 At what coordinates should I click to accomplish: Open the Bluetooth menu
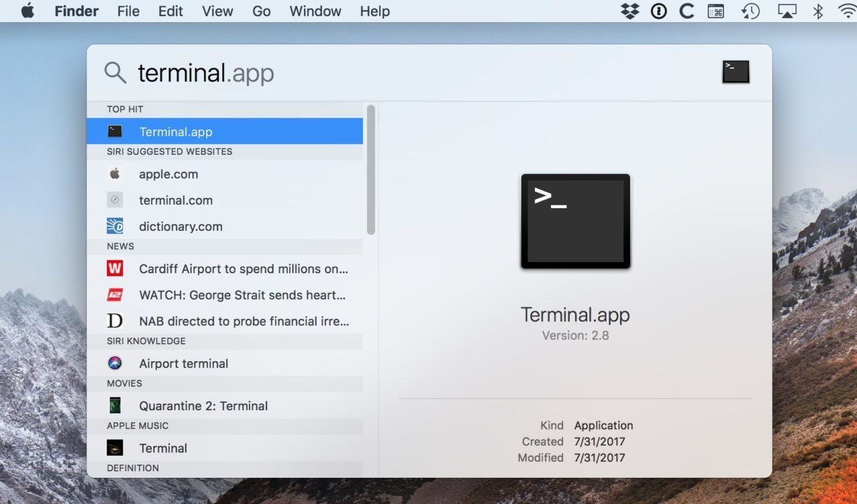pyautogui.click(x=817, y=11)
